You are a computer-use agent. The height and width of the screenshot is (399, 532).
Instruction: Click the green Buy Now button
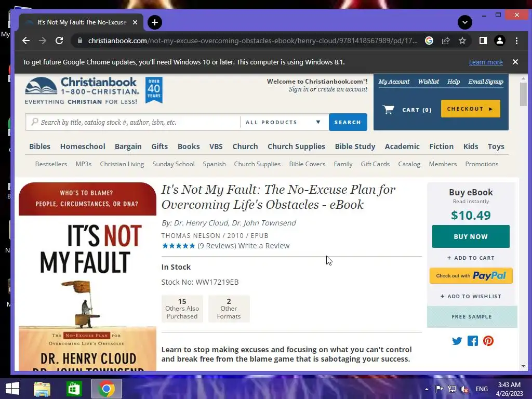click(x=471, y=236)
